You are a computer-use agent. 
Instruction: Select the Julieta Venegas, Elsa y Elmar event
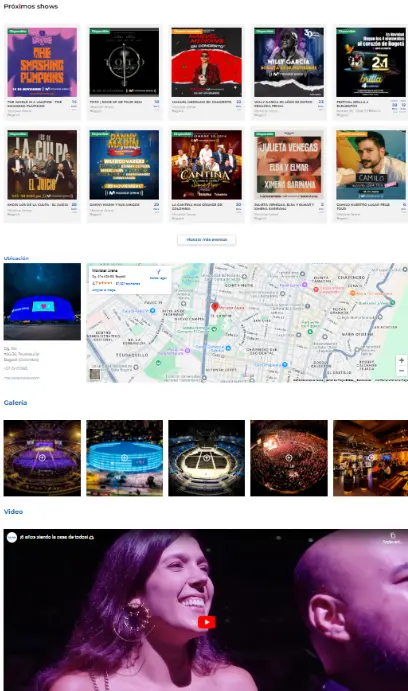pyautogui.click(x=289, y=175)
